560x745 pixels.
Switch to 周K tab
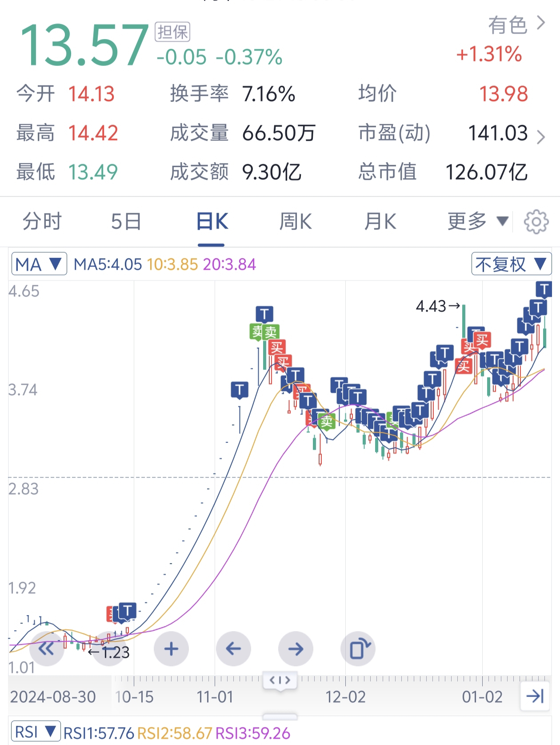[296, 221]
